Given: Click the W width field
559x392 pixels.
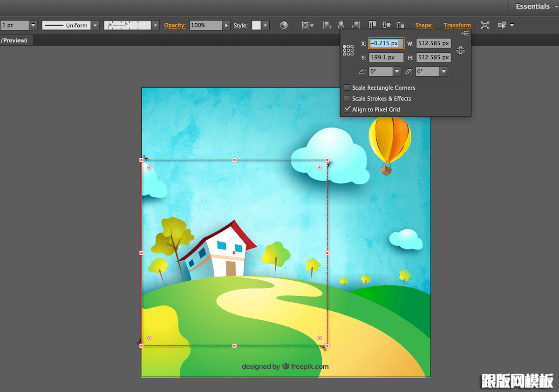Looking at the screenshot, I should point(433,43).
